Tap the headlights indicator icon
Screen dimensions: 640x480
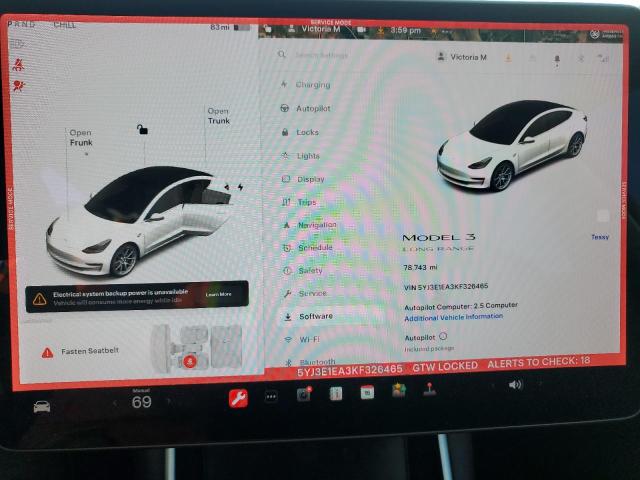point(16,44)
